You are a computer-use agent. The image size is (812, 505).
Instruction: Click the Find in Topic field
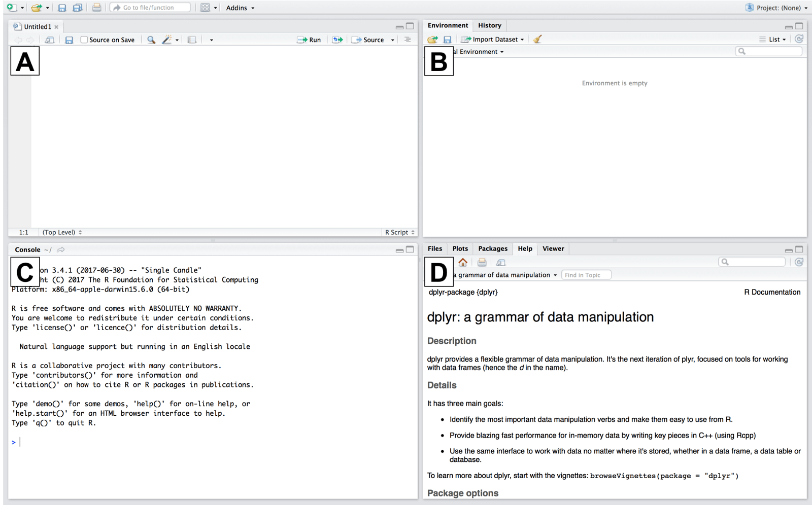[586, 275]
